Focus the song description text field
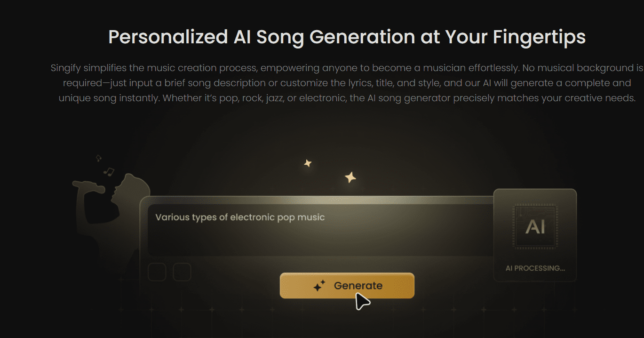Image resolution: width=644 pixels, height=338 pixels. [320, 231]
